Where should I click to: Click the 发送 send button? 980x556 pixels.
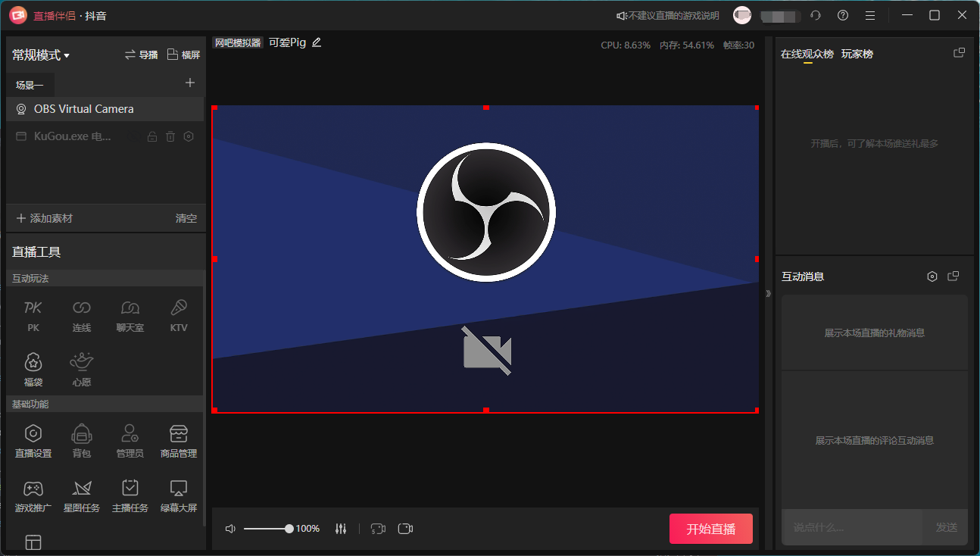946,527
